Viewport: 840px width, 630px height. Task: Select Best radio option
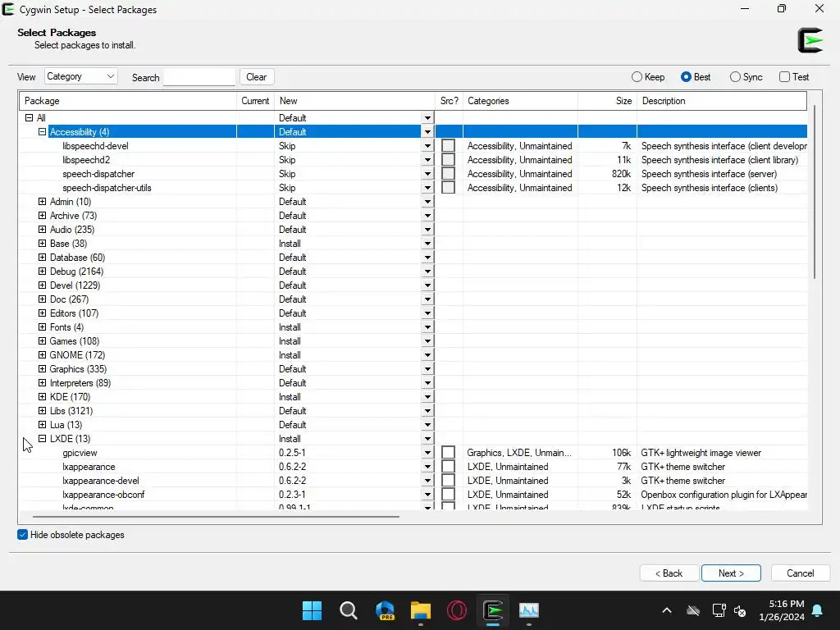pos(696,77)
